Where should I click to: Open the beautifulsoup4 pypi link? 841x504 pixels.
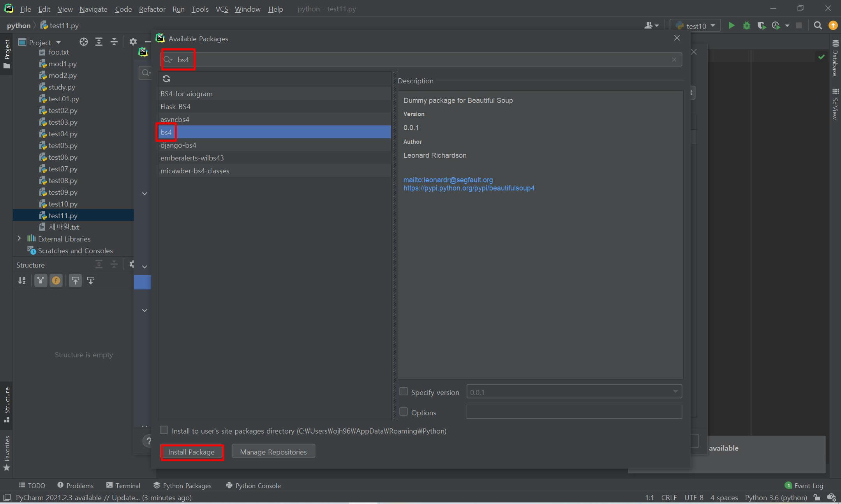[469, 188]
